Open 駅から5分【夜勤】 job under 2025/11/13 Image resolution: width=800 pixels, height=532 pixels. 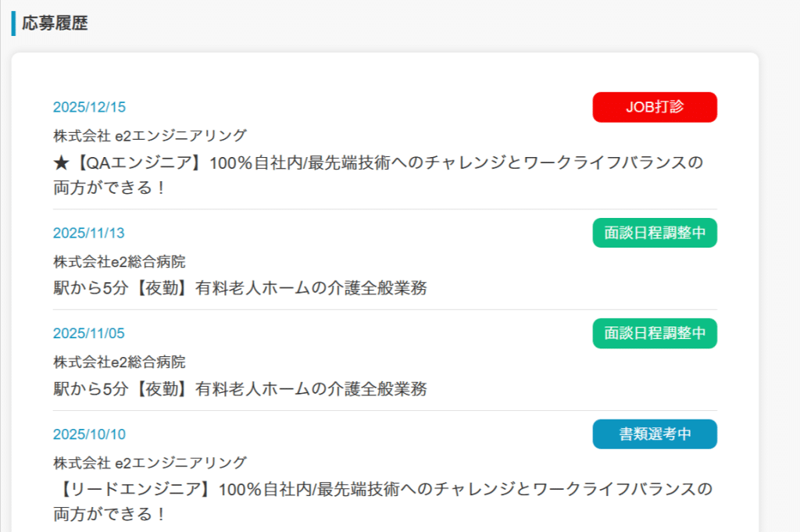(240, 288)
